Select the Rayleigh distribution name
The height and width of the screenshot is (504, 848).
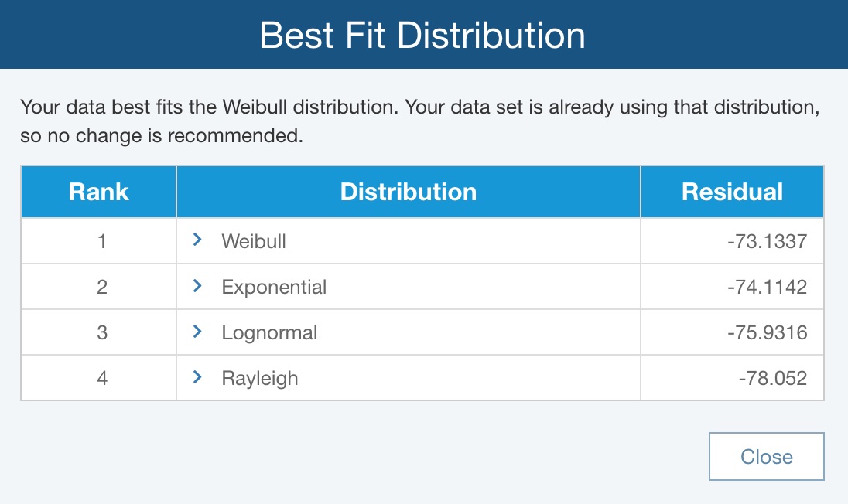click(259, 379)
